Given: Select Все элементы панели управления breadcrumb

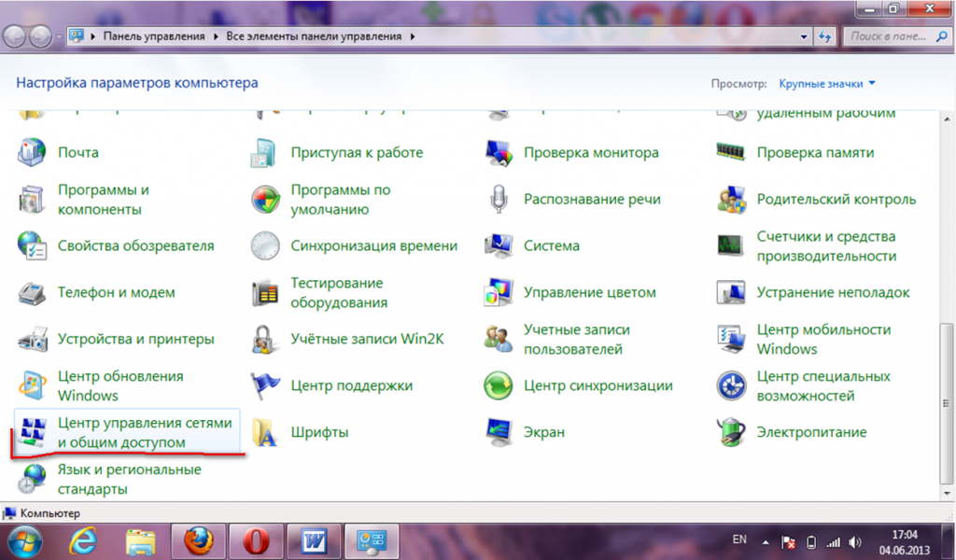Looking at the screenshot, I should (314, 36).
